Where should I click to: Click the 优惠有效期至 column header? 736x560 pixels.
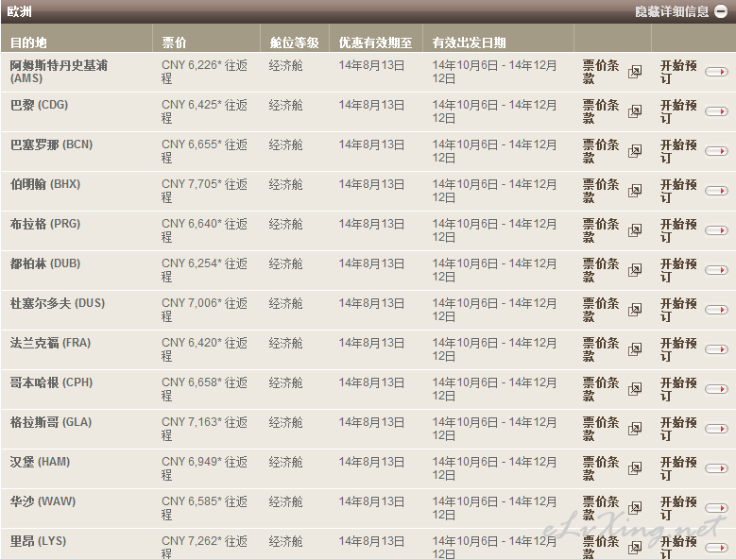pyautogui.click(x=375, y=42)
